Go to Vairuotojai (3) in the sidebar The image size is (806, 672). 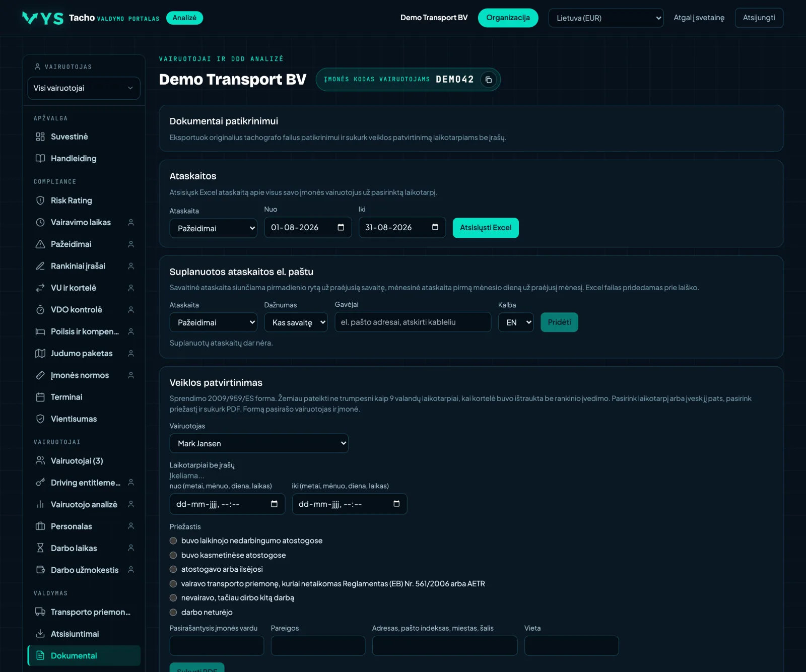(x=84, y=461)
